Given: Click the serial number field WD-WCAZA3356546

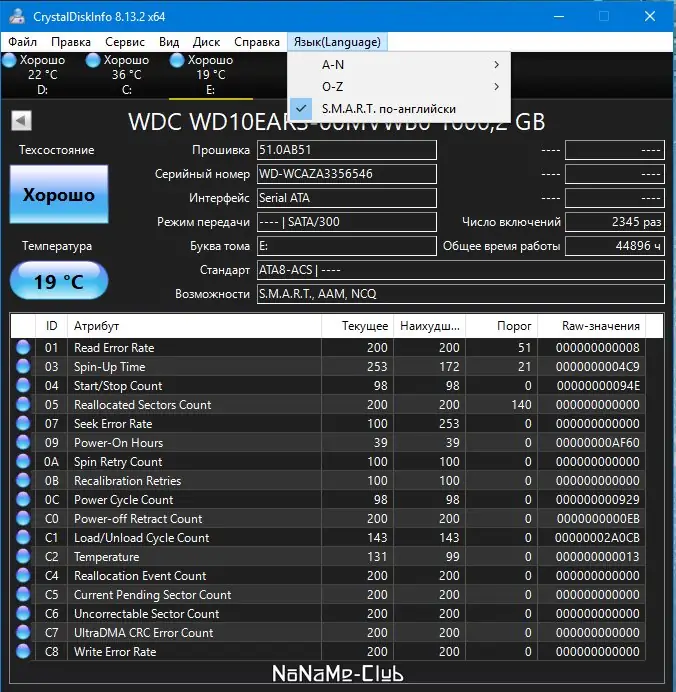Looking at the screenshot, I should 347,174.
